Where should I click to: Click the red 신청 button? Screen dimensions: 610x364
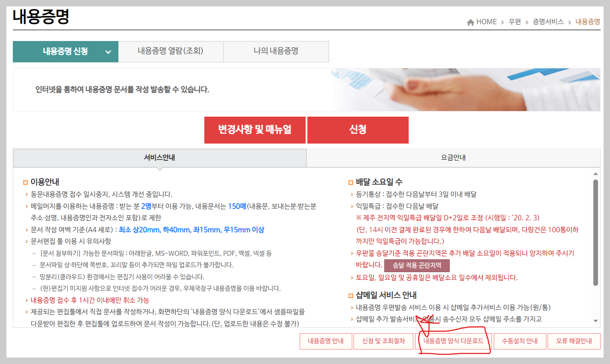pos(358,130)
